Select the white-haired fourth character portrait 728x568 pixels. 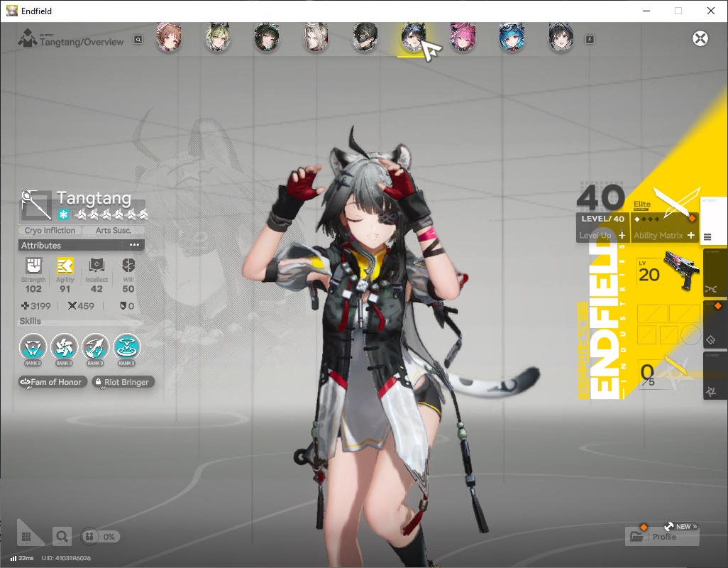316,37
